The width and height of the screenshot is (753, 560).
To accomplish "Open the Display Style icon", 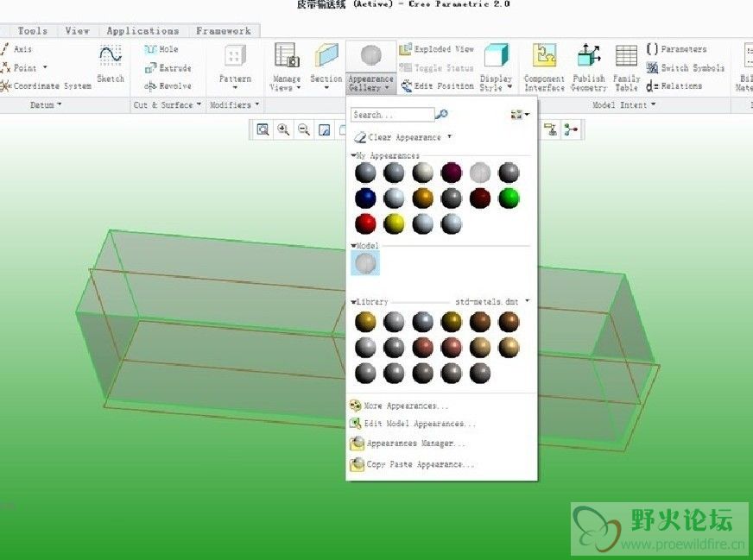I will click(x=496, y=55).
